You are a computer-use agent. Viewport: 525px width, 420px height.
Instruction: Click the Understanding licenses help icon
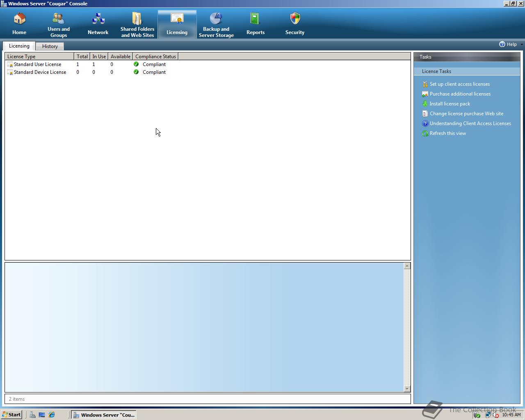click(425, 123)
